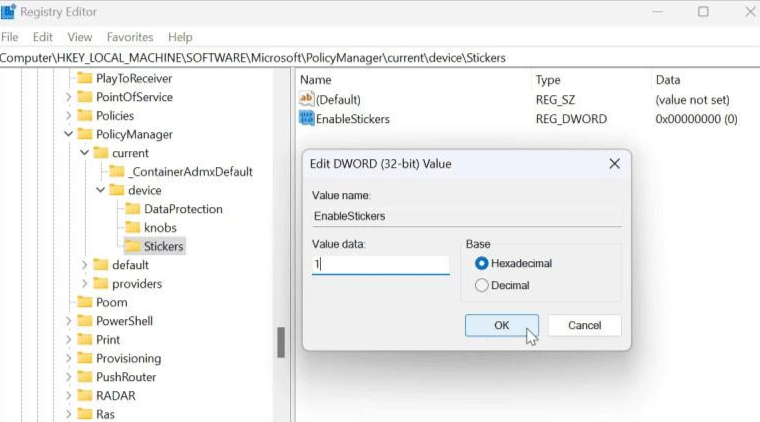
Task: Click the PushRouter folder icon
Action: [84, 376]
